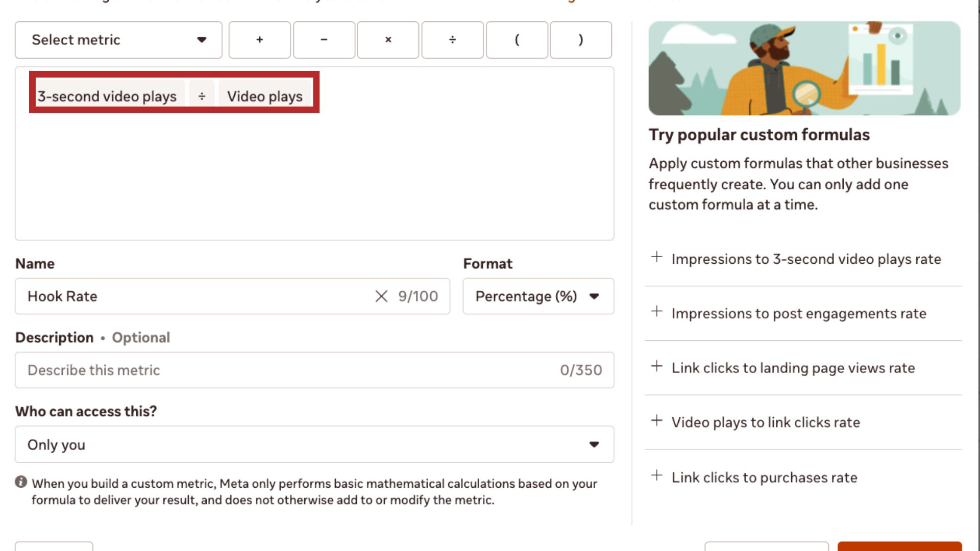This screenshot has width=980, height=551.
Task: Expand the Percentage (%) format dropdown
Action: tap(538, 296)
